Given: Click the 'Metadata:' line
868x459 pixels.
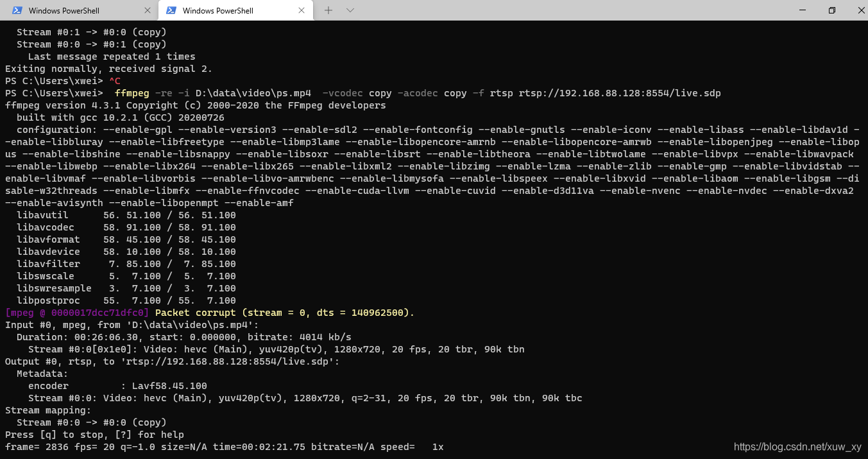Looking at the screenshot, I should point(42,374).
